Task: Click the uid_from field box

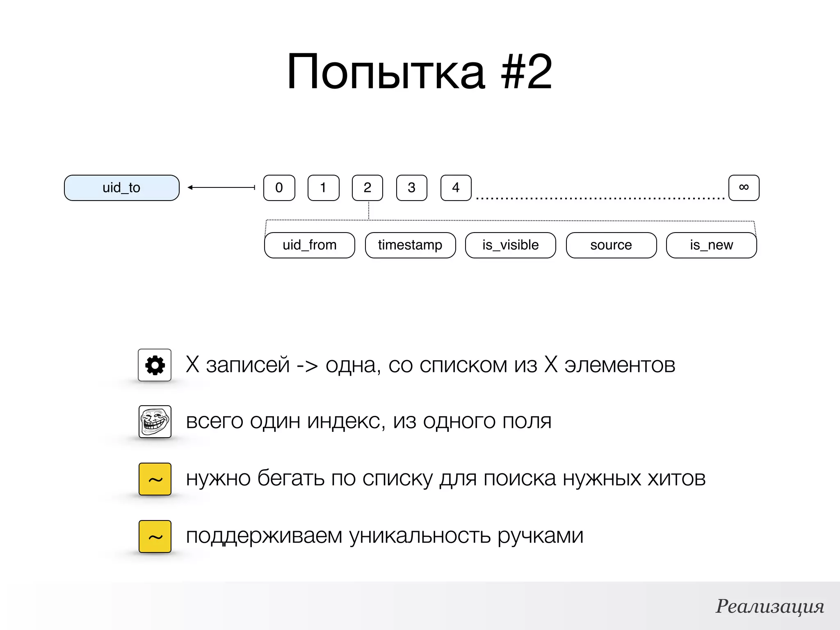Action: [x=310, y=245]
